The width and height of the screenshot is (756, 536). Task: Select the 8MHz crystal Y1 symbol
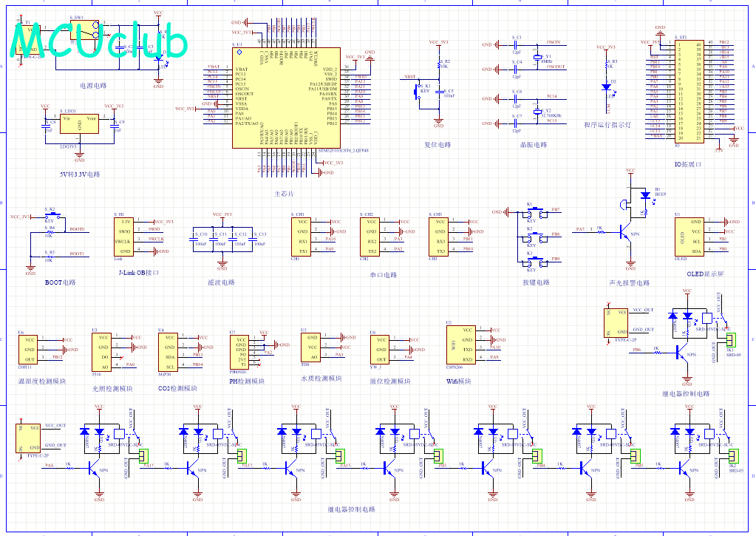[537, 58]
